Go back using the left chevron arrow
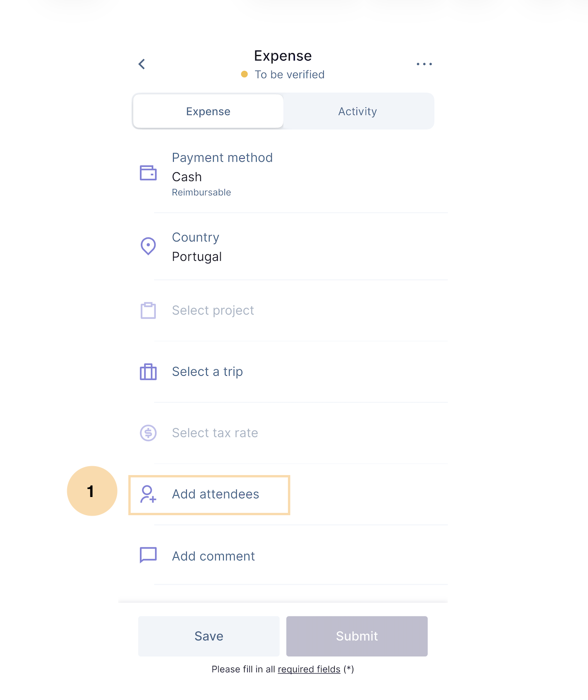Viewport: 588px width, 700px height. [x=142, y=64]
